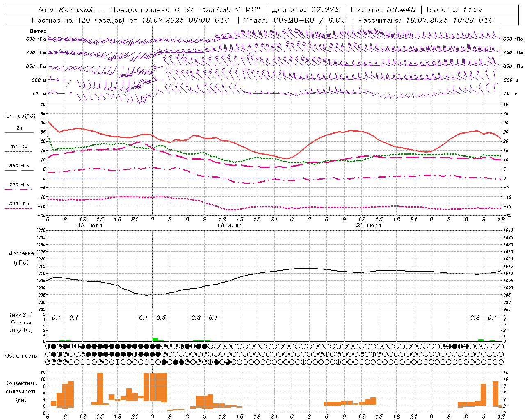Click the "Осадки" precipitation label
This screenshot has width=525, height=420.
click(21, 322)
